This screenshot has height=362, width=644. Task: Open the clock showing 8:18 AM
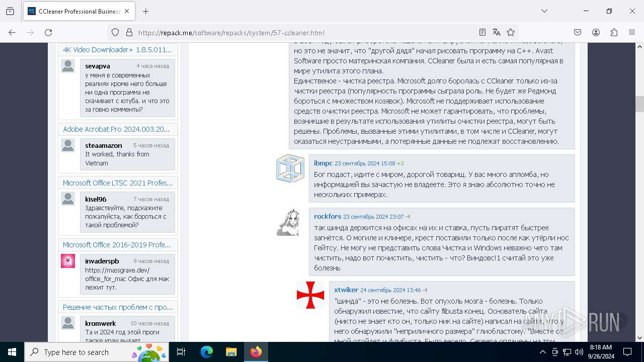[600, 352]
